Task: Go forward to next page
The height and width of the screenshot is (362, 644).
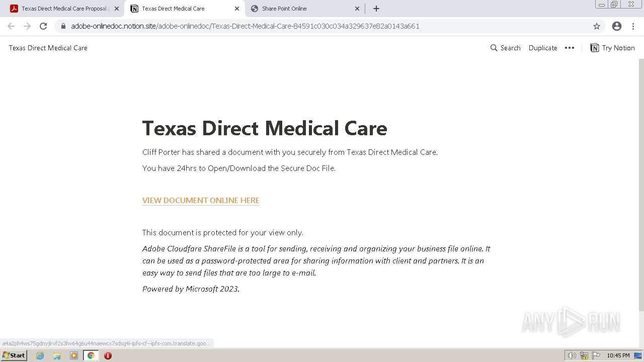Action: coord(27,26)
